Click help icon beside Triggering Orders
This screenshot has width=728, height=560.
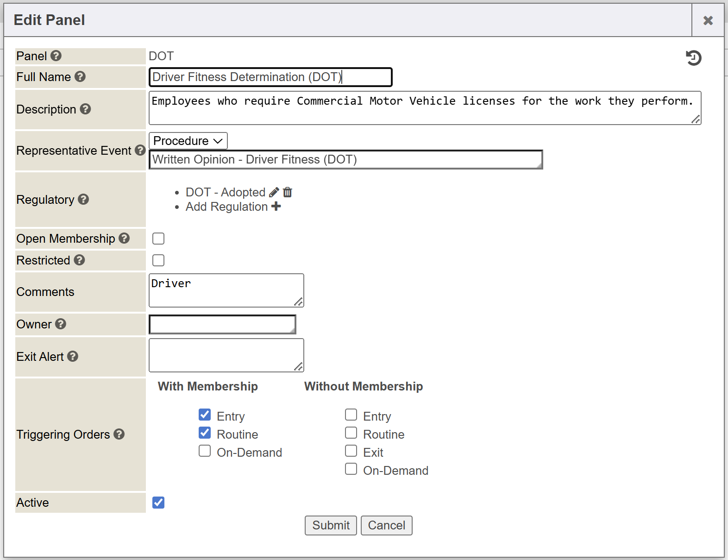point(119,434)
